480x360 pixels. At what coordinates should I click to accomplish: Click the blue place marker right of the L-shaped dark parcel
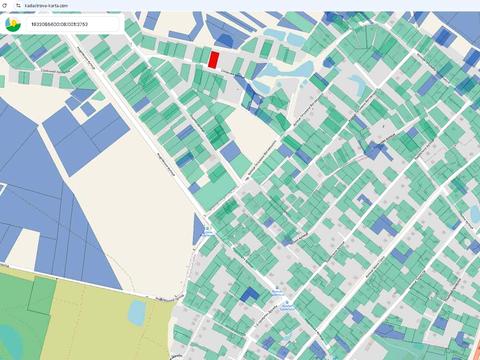277,289
